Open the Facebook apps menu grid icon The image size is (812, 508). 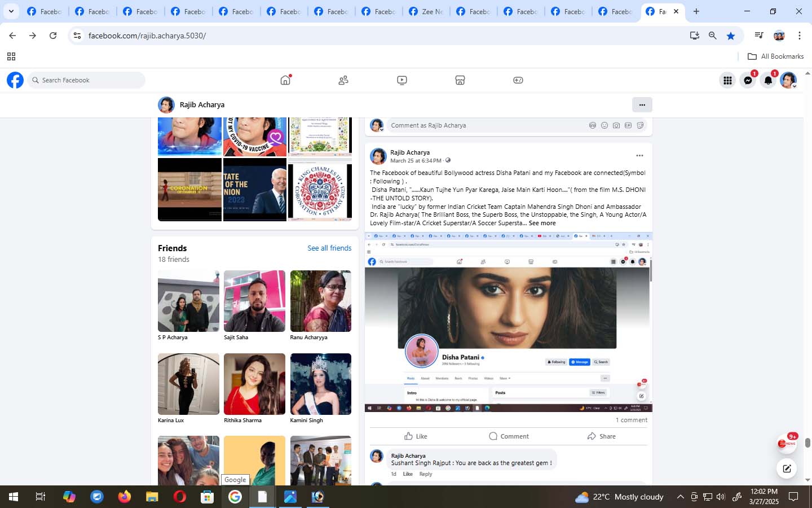[x=727, y=81]
